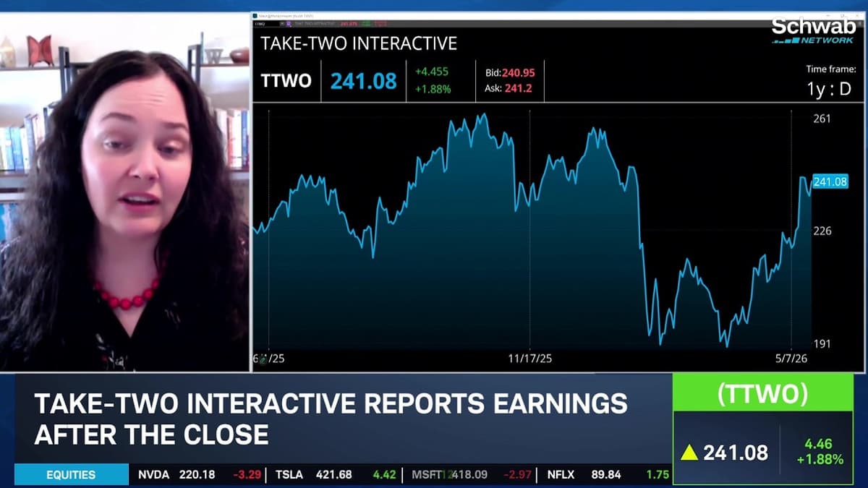Viewport: 868px width, 488px height.
Task: Click the +4.455 price change value
Action: tap(432, 72)
